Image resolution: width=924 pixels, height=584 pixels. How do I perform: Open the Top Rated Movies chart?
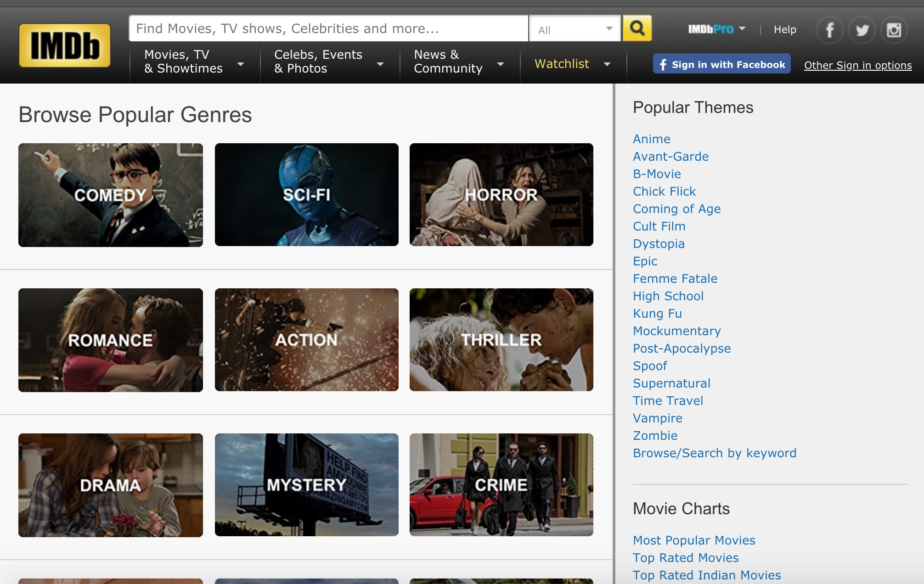click(686, 558)
